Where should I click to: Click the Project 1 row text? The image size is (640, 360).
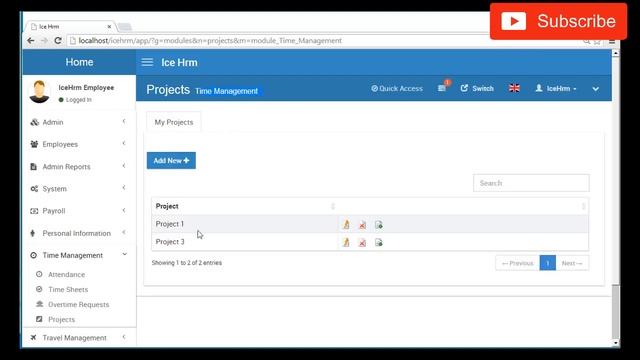click(170, 224)
